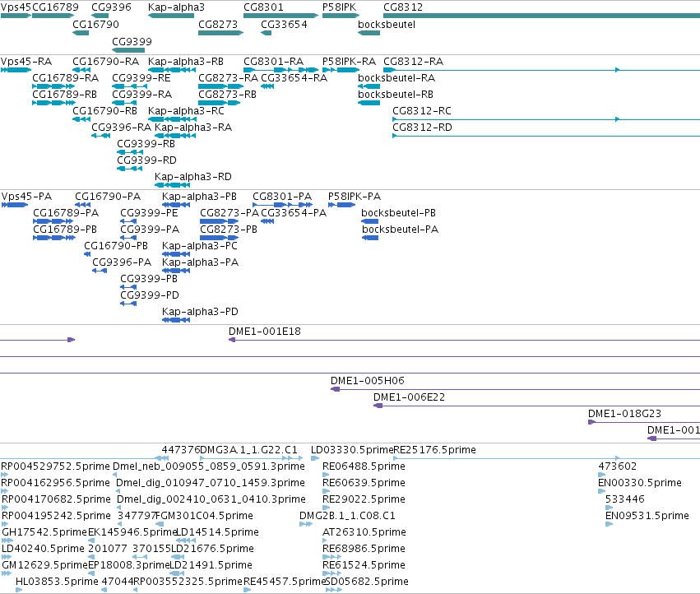The width and height of the screenshot is (700, 594).
Task: Select the CG9399-PE protein label
Action: pyautogui.click(x=149, y=213)
